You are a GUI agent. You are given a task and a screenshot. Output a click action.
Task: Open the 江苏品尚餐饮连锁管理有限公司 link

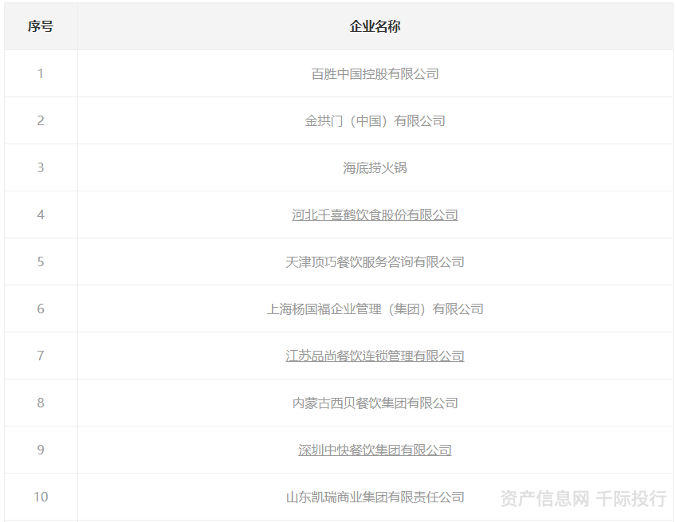click(375, 356)
